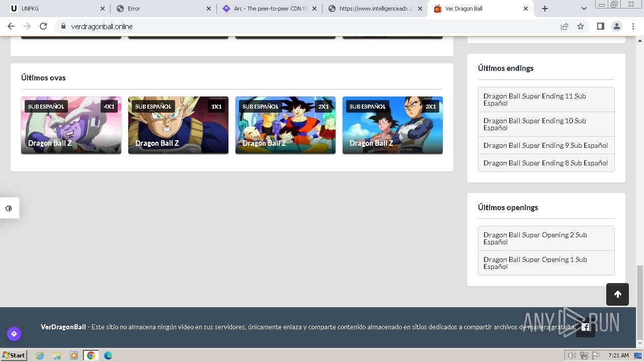The image size is (644, 362).
Task: Close the Error tab
Action: point(209,9)
